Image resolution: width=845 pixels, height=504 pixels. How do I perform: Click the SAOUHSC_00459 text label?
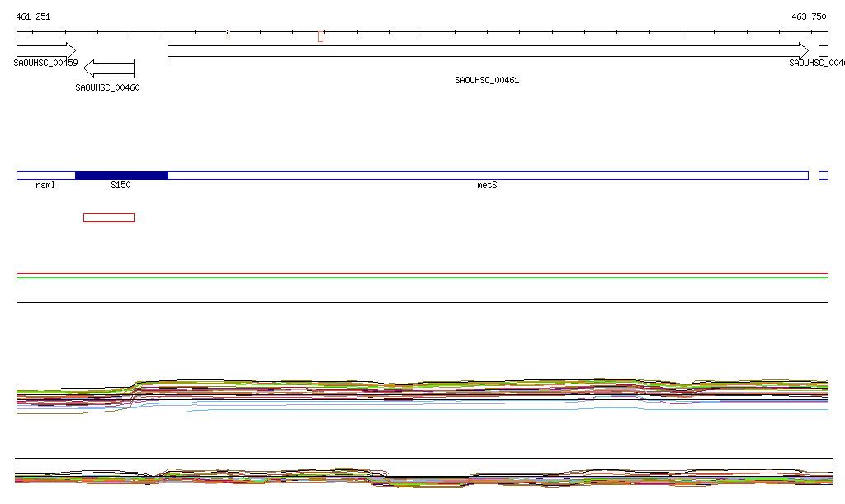click(46, 63)
